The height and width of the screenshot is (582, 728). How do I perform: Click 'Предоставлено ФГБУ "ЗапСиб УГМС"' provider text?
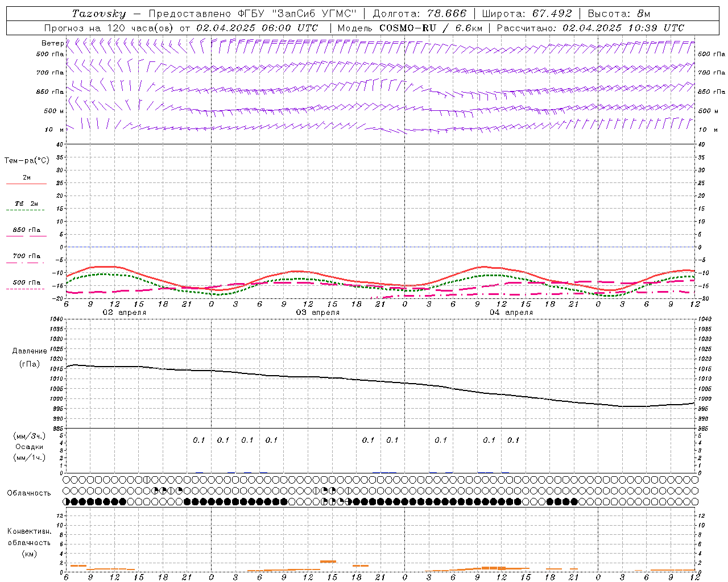(x=253, y=14)
